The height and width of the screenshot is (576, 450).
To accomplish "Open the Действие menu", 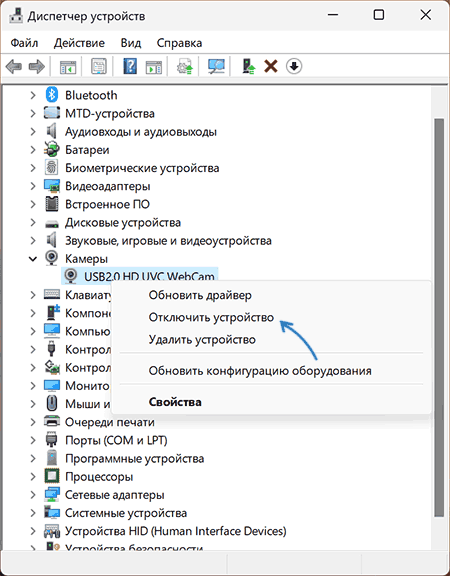I will (79, 43).
